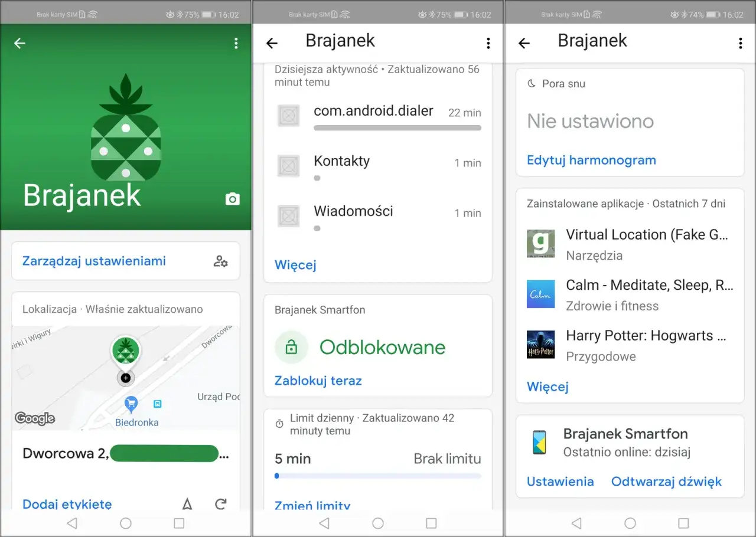Open the overflow menu on the right Brajanek screen

click(740, 43)
